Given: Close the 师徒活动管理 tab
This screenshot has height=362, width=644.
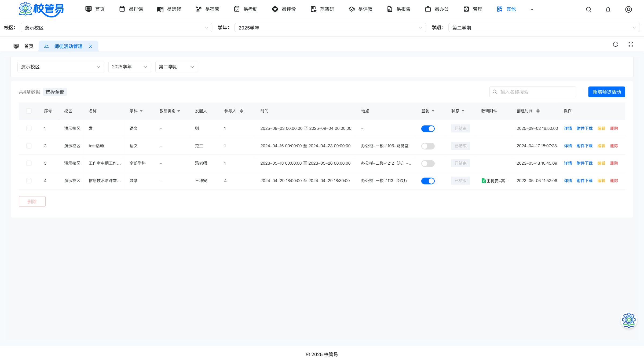Looking at the screenshot, I should (x=91, y=46).
